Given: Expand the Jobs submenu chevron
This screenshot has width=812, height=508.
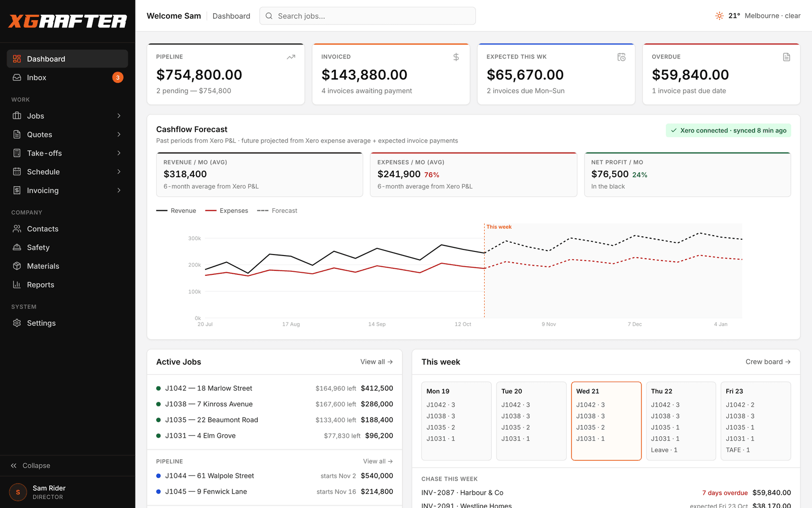Looking at the screenshot, I should [119, 116].
